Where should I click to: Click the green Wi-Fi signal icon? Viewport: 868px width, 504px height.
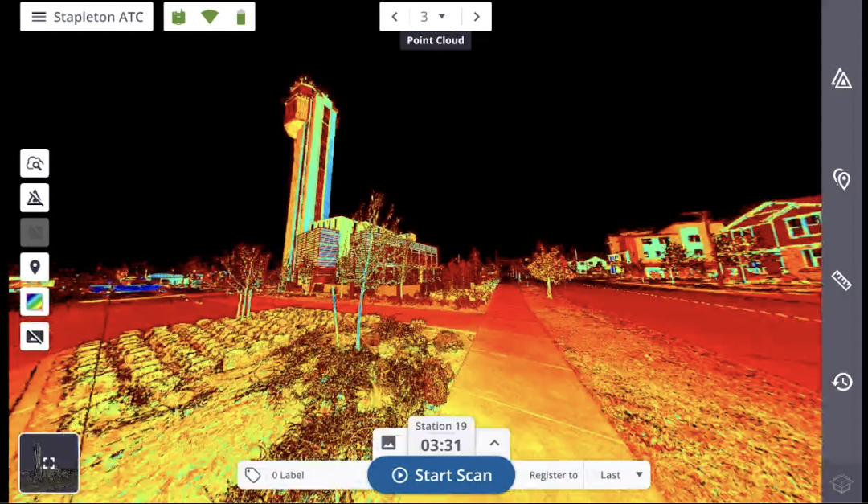click(x=210, y=17)
